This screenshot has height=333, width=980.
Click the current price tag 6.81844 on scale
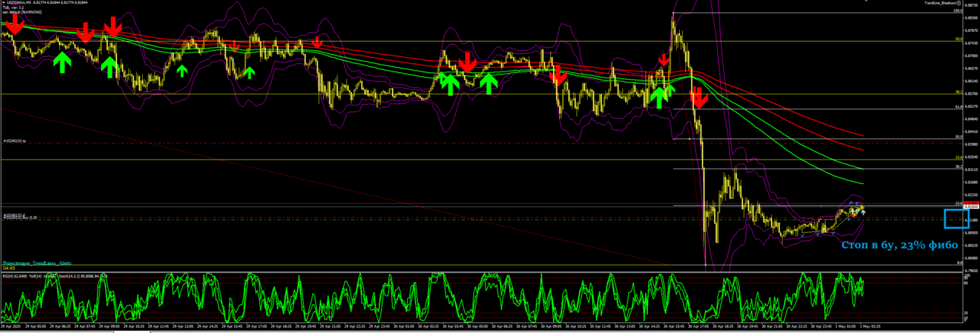click(971, 206)
